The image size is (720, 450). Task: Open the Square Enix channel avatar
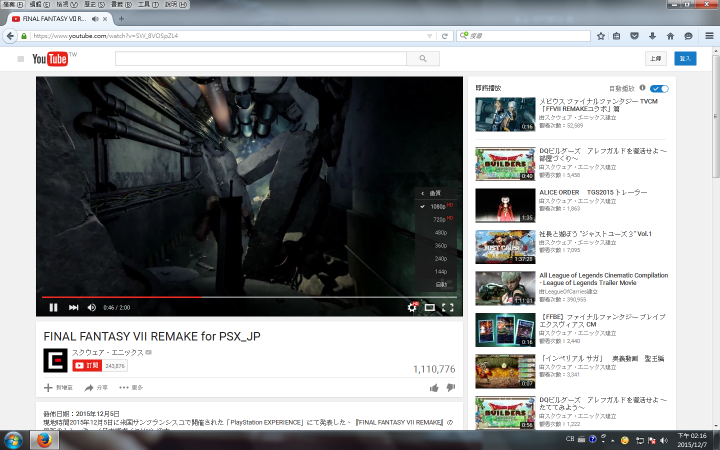(55, 360)
